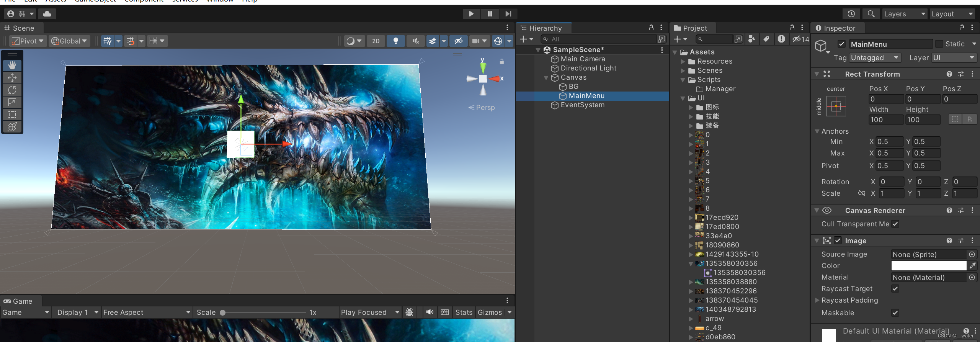Select the Move tool in Scene toolbar
The image size is (980, 342).
pos(12,78)
